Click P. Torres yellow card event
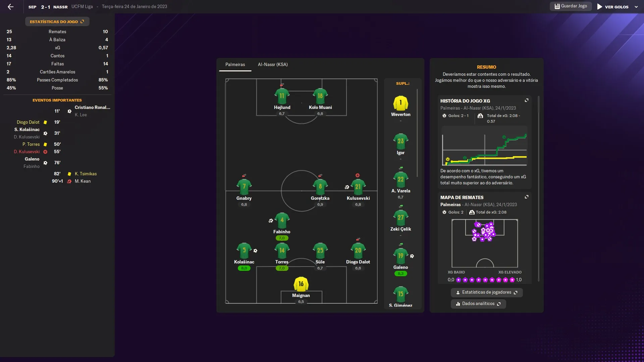Viewport: 644px width, 362px height. tap(42, 144)
